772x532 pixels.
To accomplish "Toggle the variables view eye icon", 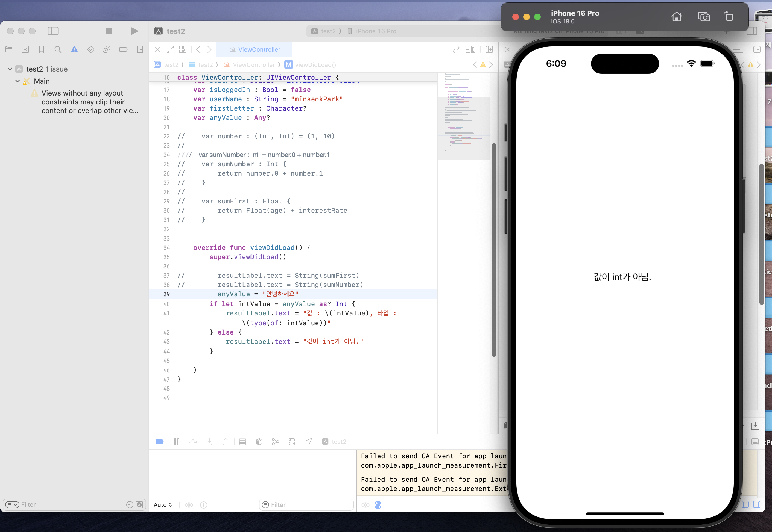I will click(189, 505).
